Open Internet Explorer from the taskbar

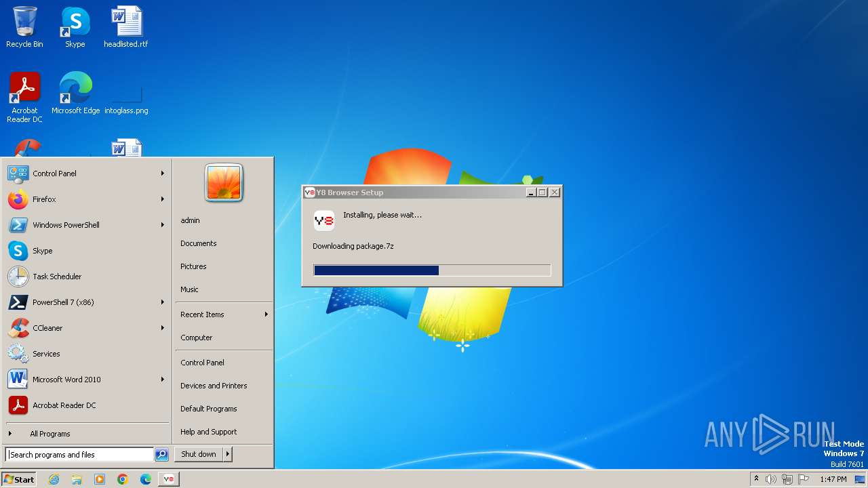pos(54,479)
